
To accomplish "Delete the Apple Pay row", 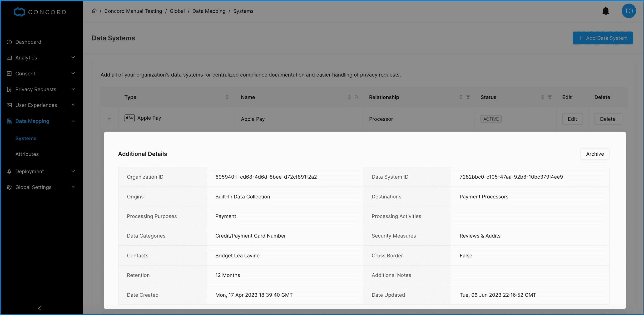I will (x=607, y=119).
